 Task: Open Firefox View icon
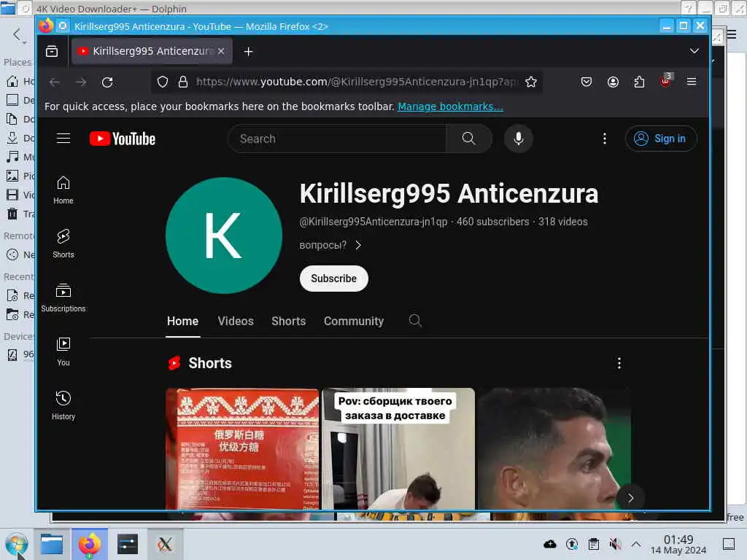(x=52, y=51)
